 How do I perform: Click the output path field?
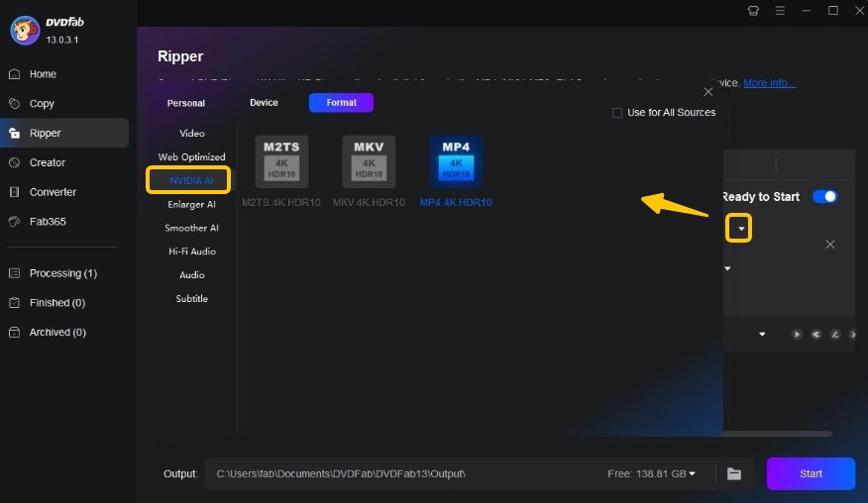tap(404, 473)
